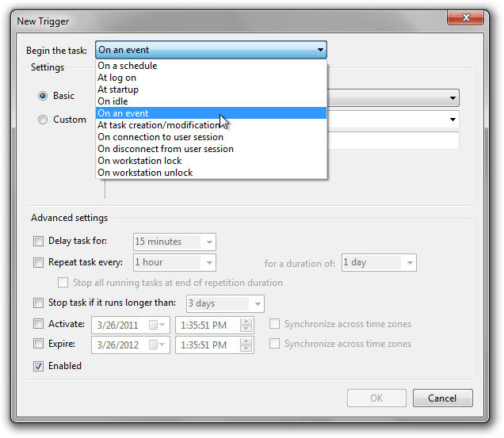Check the Activate checkbox

click(x=38, y=324)
